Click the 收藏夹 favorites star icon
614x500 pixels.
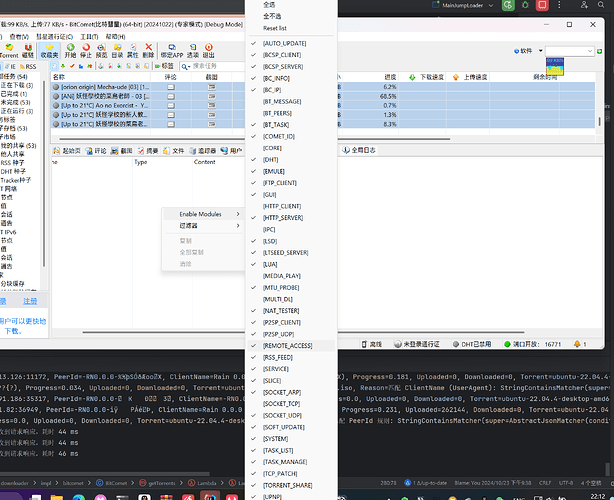click(49, 51)
